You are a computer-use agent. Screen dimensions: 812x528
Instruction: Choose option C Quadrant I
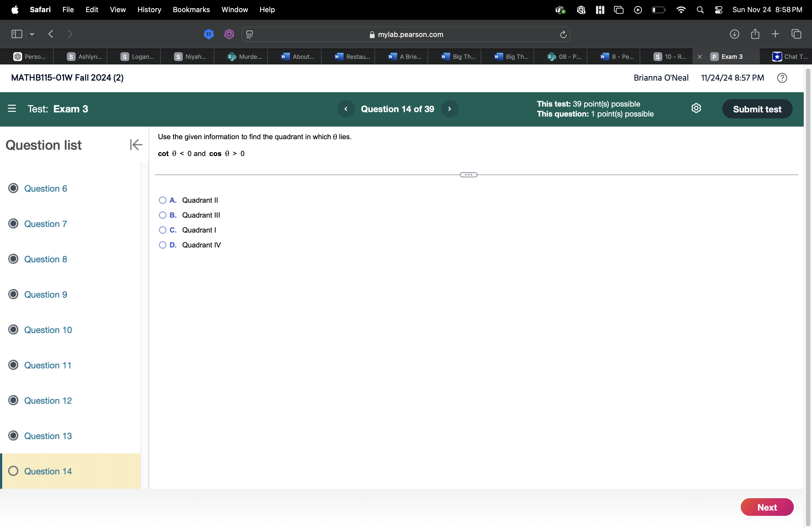163,230
